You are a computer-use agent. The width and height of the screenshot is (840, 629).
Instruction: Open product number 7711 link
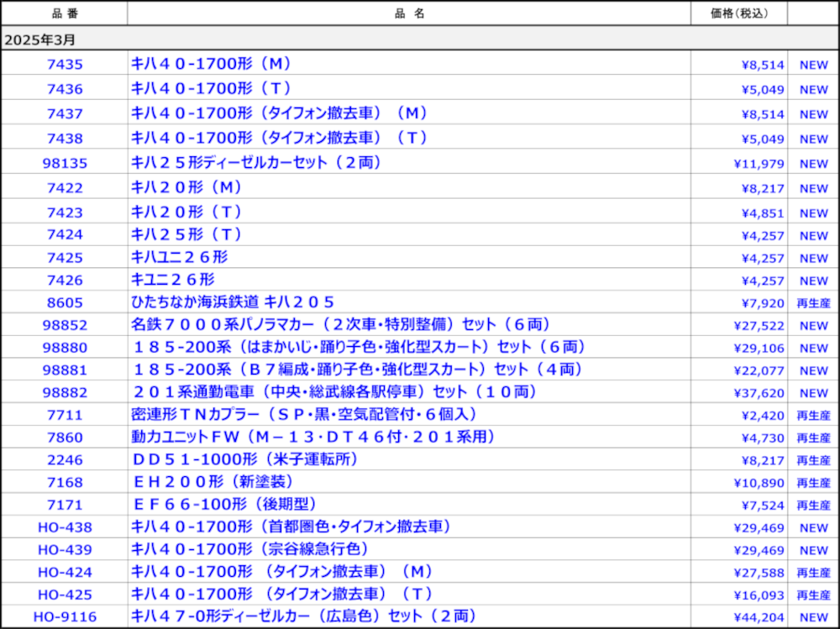(65, 415)
